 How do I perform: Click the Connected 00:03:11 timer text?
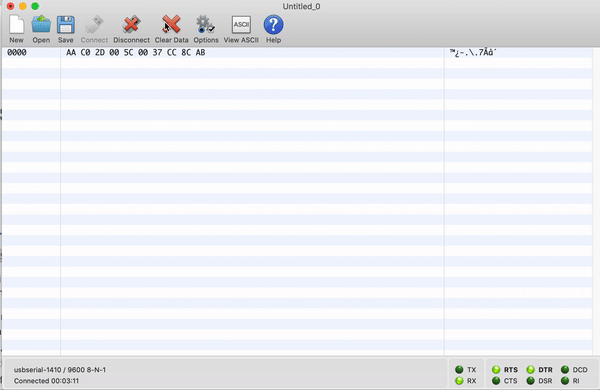pyautogui.click(x=46, y=381)
